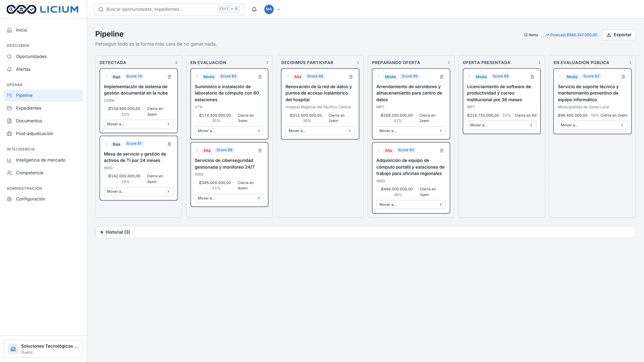The image size is (644, 362).
Task: Open Post-adjudicación in the sidebar
Action: 43,134
